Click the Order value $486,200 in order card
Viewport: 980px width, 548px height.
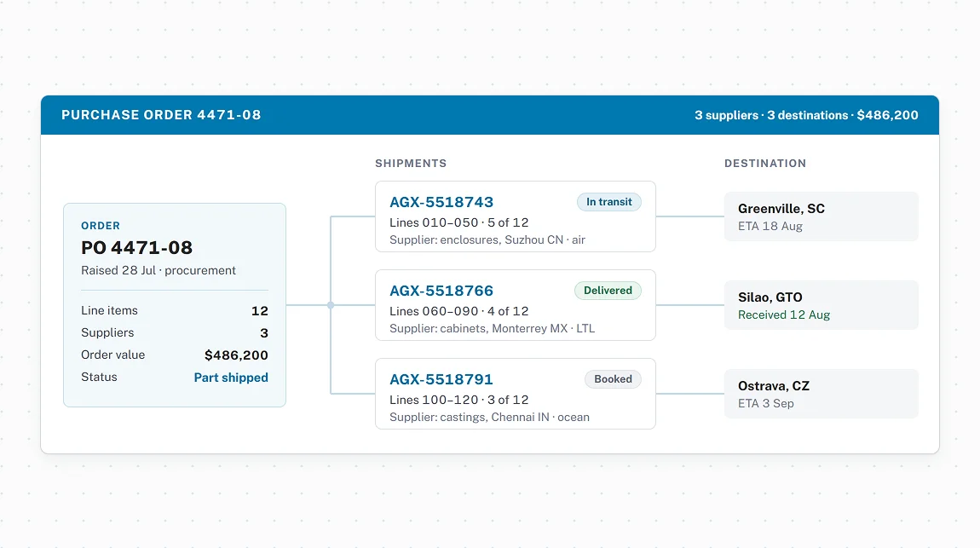click(x=236, y=355)
